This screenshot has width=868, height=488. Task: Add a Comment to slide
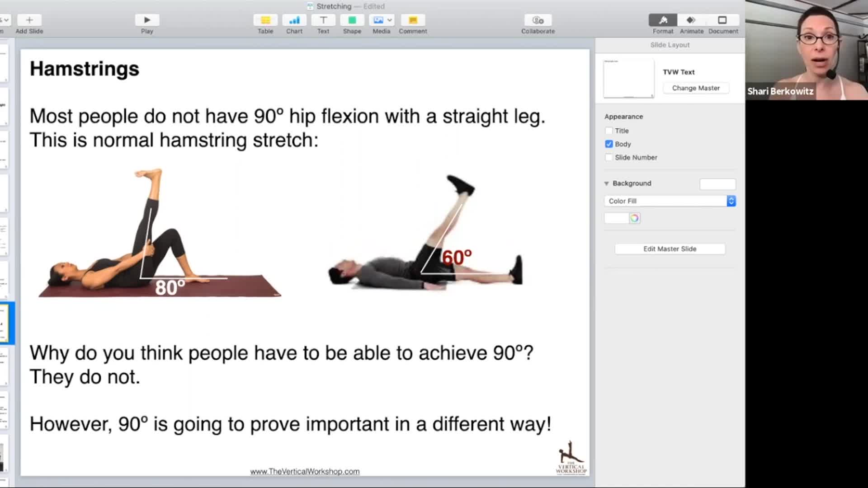pos(413,20)
